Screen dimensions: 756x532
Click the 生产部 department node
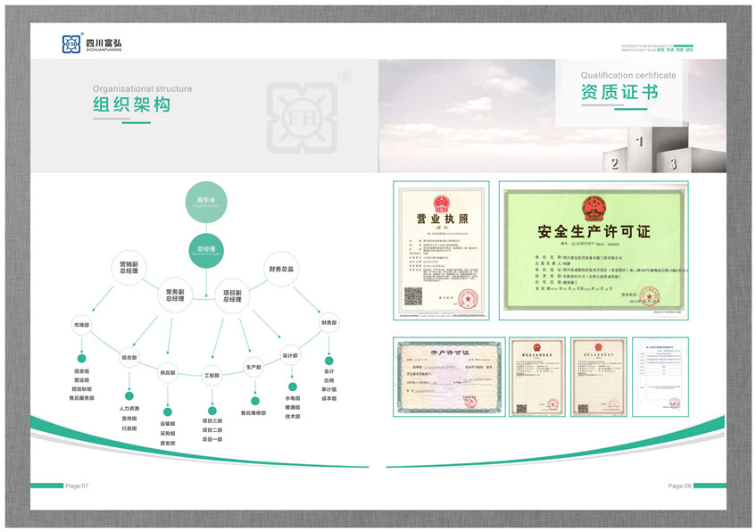pos(253,367)
